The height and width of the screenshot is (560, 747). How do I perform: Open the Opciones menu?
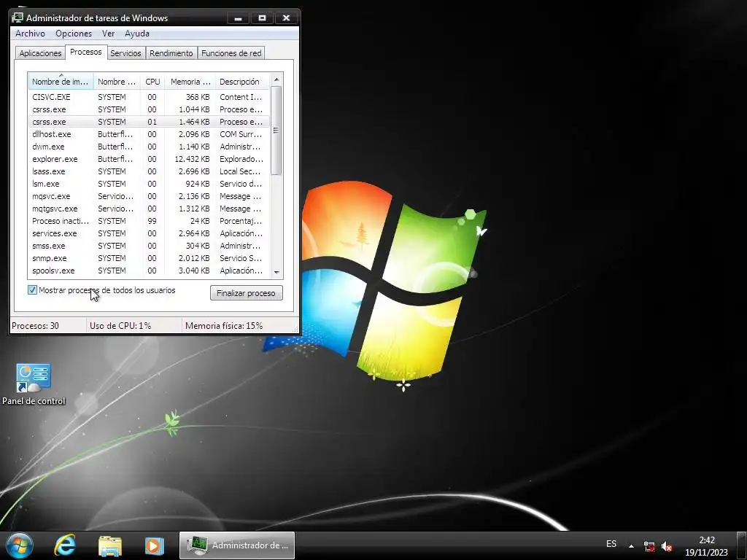74,34
